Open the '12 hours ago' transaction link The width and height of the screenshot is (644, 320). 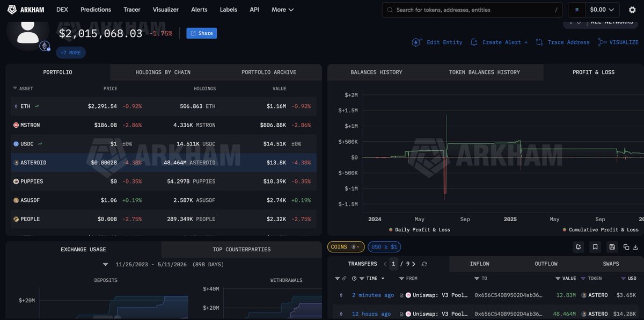pyautogui.click(x=371, y=314)
